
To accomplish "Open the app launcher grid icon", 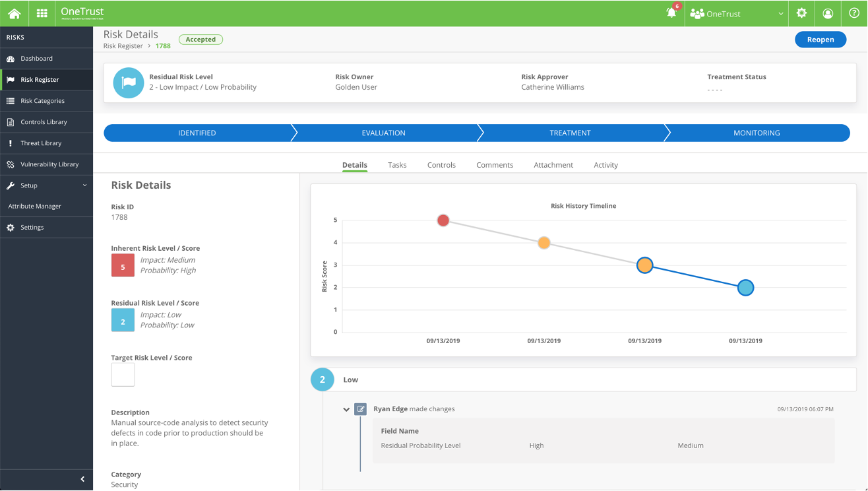I will [42, 13].
